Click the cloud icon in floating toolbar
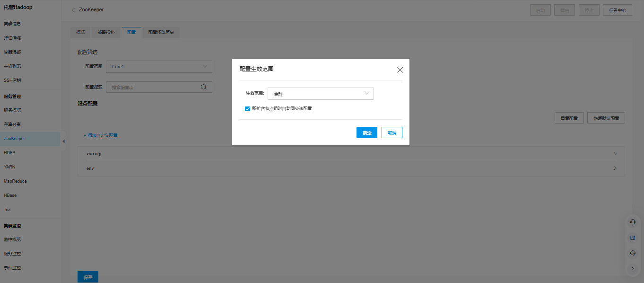Screen dimensions: 644x283 click(633, 253)
